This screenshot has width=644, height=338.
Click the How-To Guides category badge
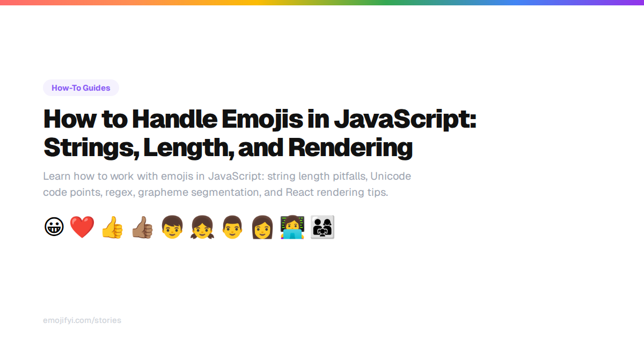tap(81, 88)
